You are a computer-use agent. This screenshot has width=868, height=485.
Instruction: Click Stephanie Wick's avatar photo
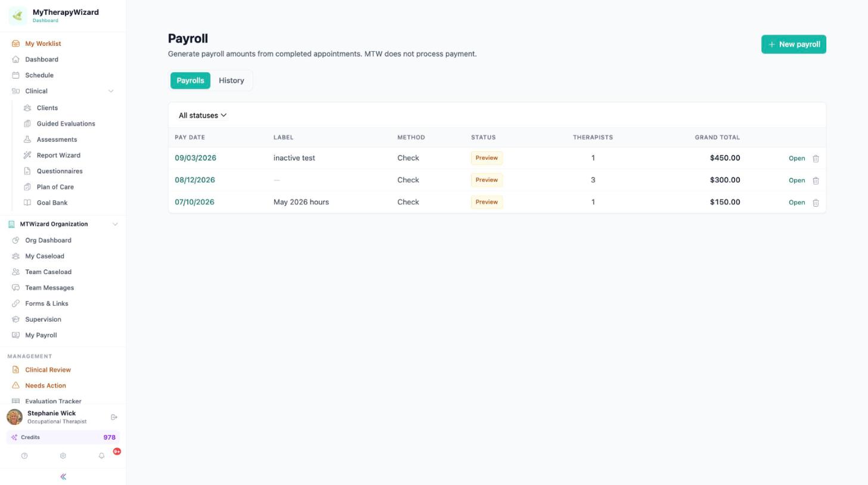[x=15, y=417]
